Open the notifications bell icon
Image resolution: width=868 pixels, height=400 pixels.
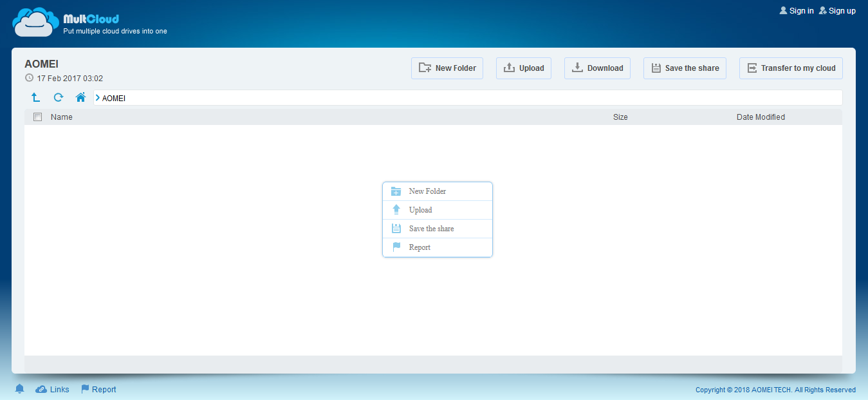point(20,389)
